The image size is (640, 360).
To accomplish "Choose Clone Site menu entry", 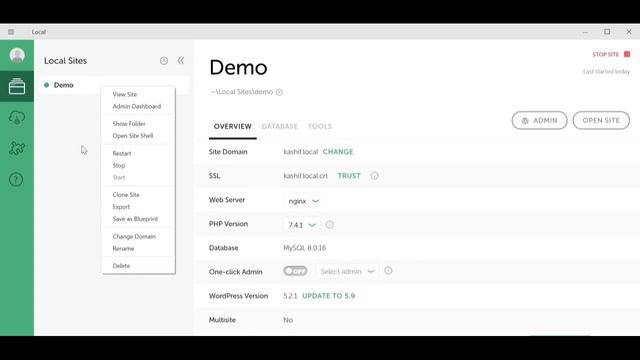I will click(126, 195).
